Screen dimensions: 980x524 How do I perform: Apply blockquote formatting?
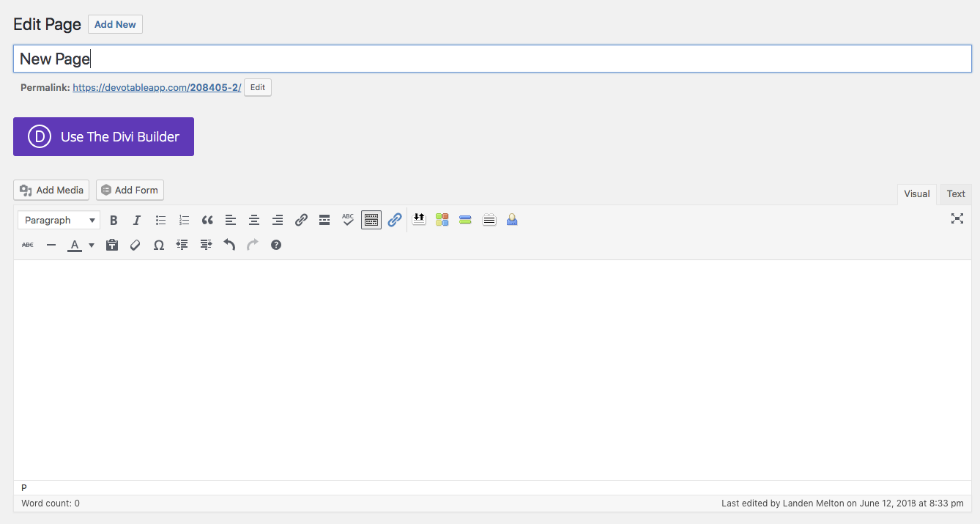[x=207, y=220]
